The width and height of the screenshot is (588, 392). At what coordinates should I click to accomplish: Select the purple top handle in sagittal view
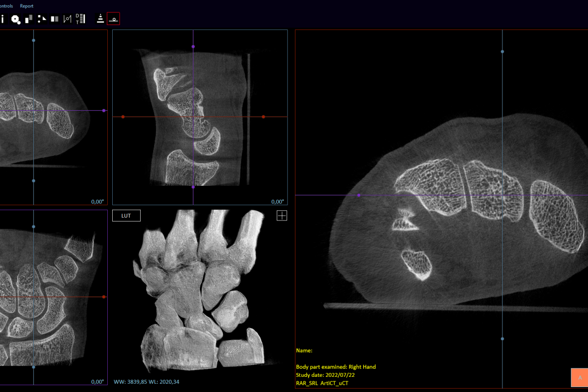coord(193,47)
